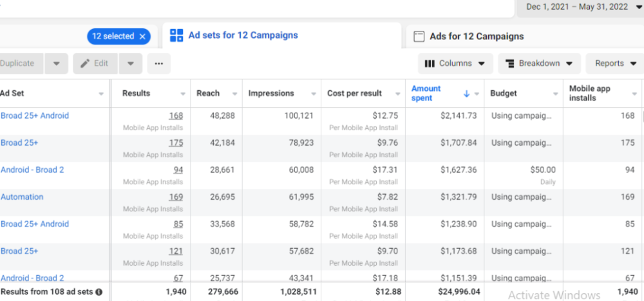Image resolution: width=644 pixels, height=301 pixels.
Task: Click the Breakdown icon
Action: coord(509,64)
